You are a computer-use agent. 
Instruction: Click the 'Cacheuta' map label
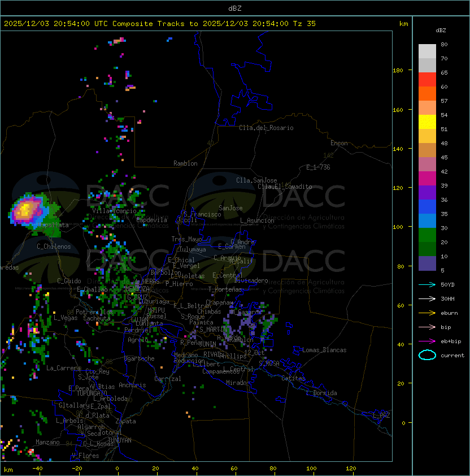click(x=97, y=318)
